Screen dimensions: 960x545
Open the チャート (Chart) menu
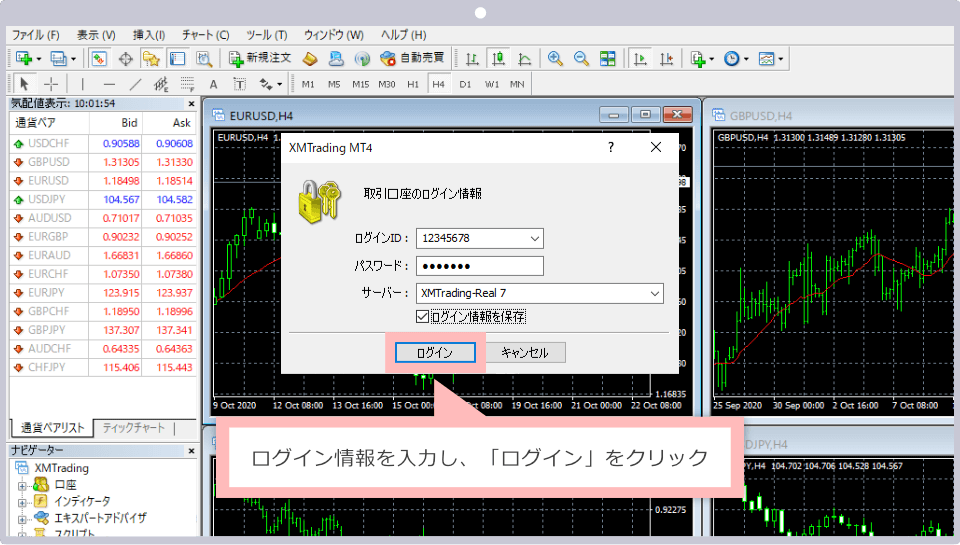(205, 35)
